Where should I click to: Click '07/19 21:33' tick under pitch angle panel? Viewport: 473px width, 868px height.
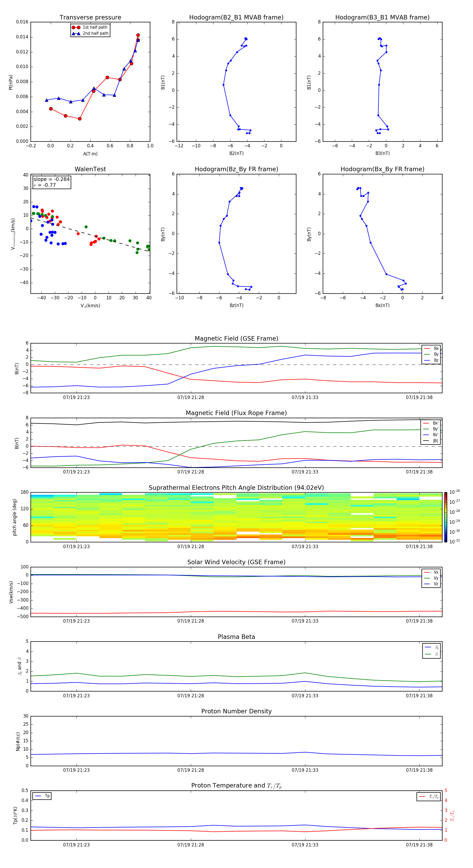[x=305, y=547]
